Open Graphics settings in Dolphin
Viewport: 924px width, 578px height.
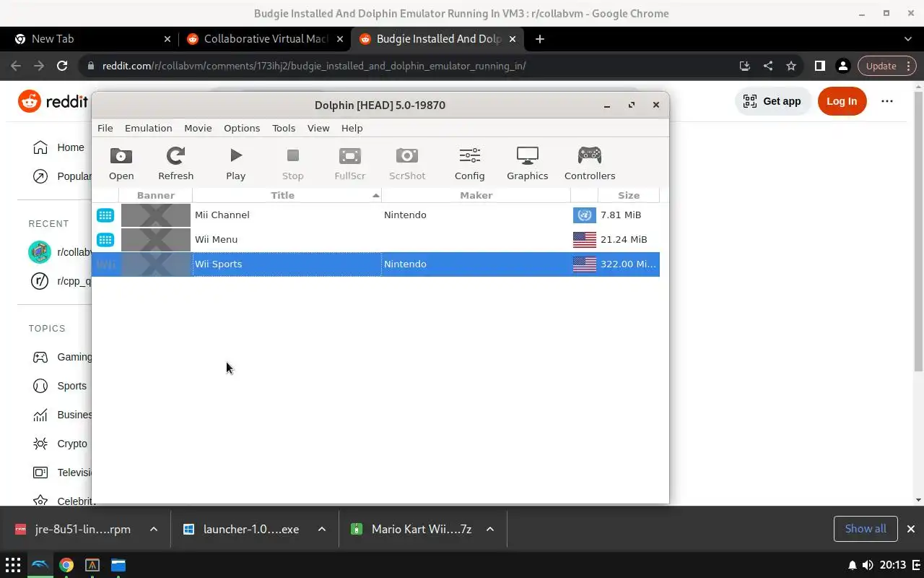(528, 163)
